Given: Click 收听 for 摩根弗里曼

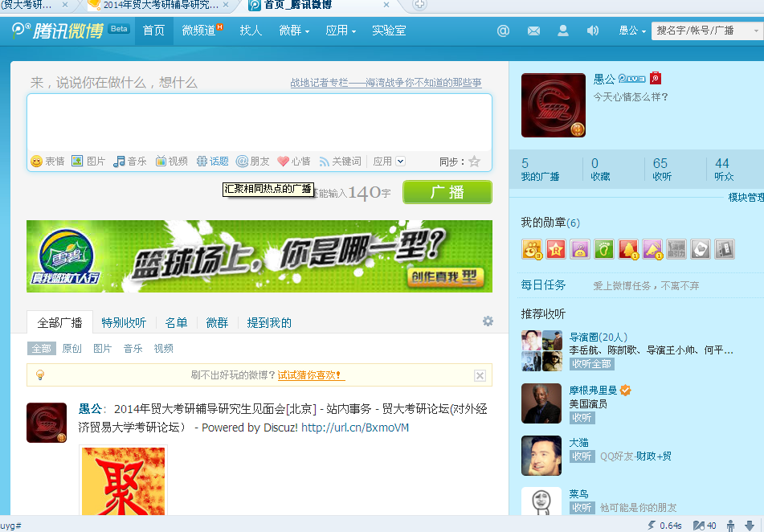Looking at the screenshot, I should (582, 417).
